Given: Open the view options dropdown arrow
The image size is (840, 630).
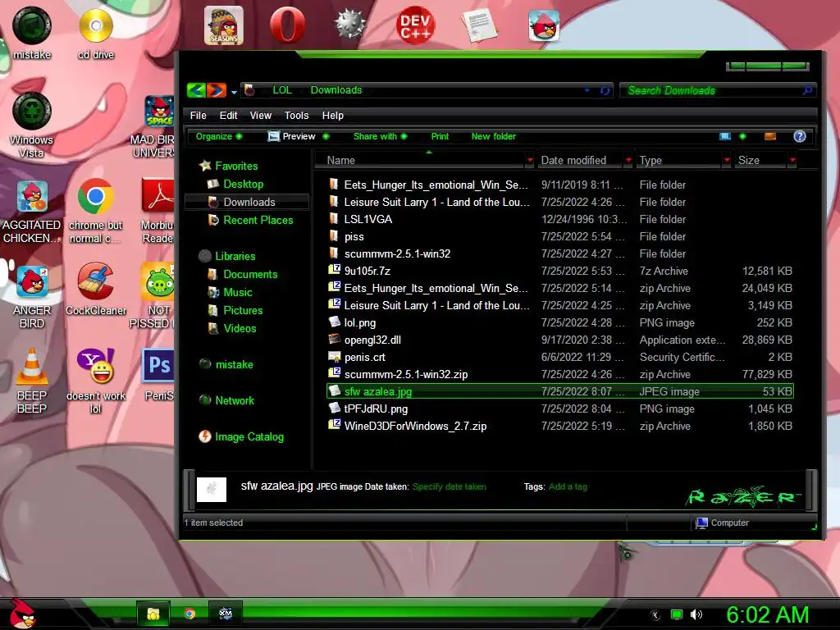Looking at the screenshot, I should (742, 136).
